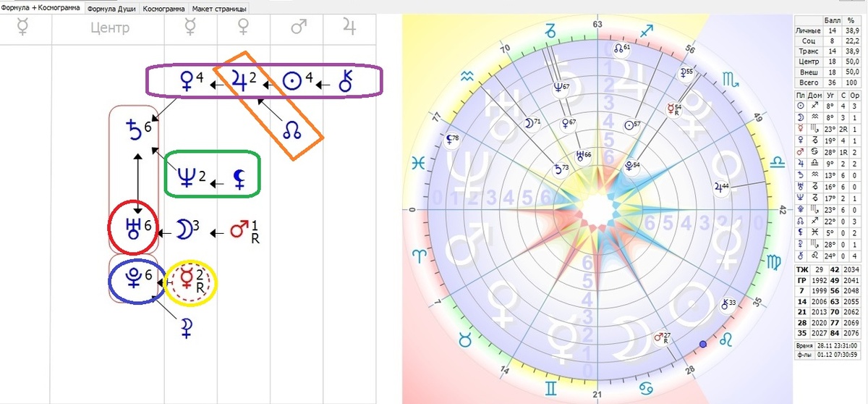Click the Sagittarius sign on wheel rim
868x404 pixels.
(x=647, y=30)
